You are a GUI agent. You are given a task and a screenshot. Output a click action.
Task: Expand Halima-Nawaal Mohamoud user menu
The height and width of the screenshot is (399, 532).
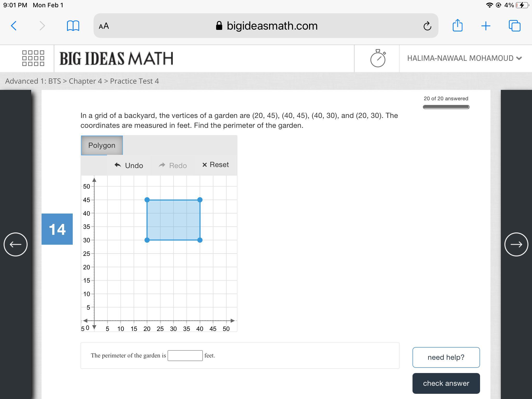click(464, 58)
